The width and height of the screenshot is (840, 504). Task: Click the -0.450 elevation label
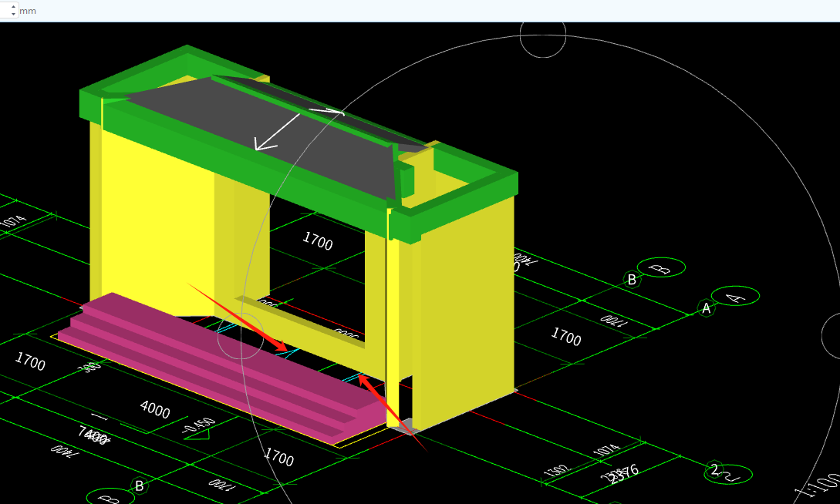point(199,426)
